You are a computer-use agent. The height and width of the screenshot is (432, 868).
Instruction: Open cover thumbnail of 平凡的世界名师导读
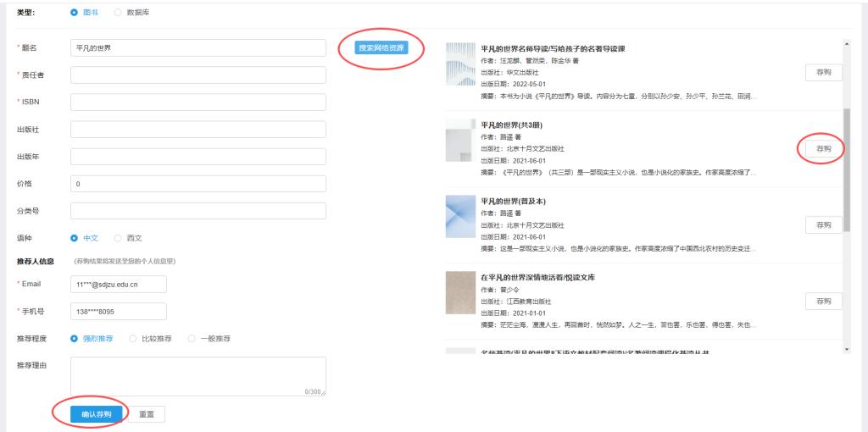tap(460, 64)
